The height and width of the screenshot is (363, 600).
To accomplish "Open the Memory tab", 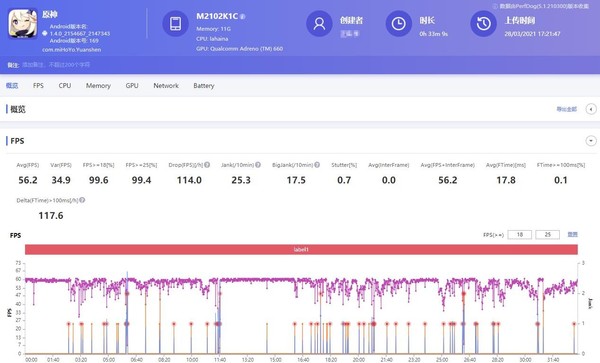I will pos(98,86).
